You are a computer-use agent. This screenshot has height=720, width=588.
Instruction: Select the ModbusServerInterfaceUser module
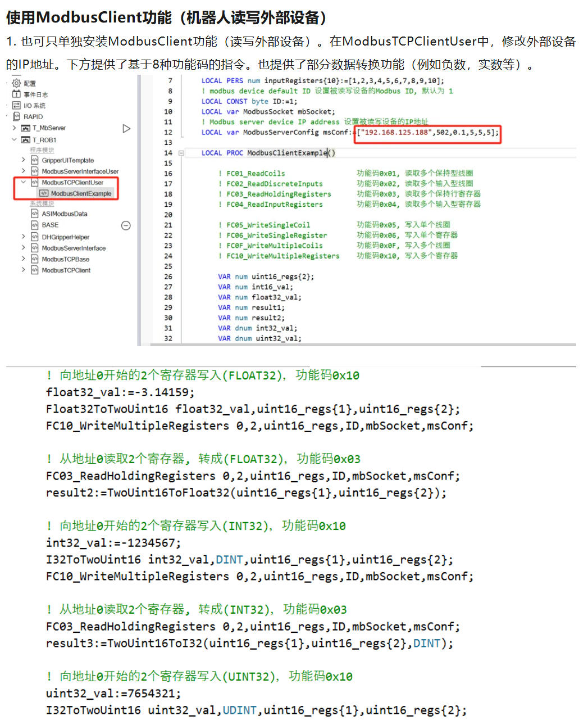click(80, 171)
